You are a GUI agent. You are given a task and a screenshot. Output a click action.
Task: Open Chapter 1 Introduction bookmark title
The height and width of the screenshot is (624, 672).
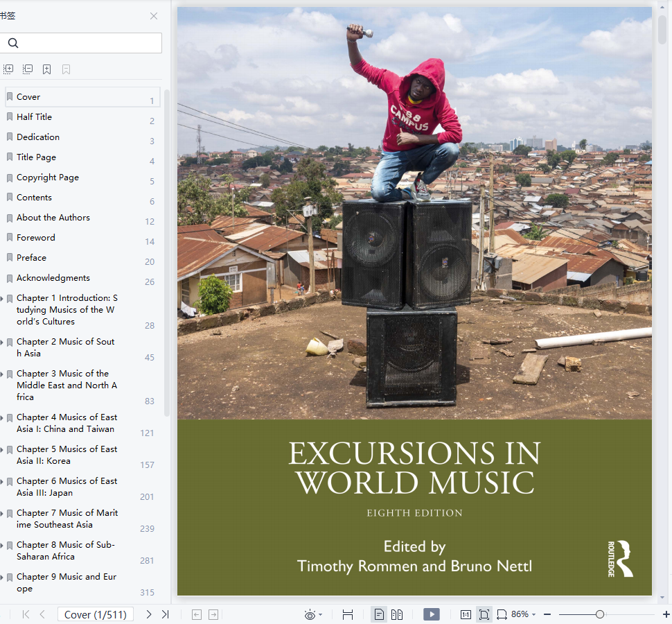67,310
